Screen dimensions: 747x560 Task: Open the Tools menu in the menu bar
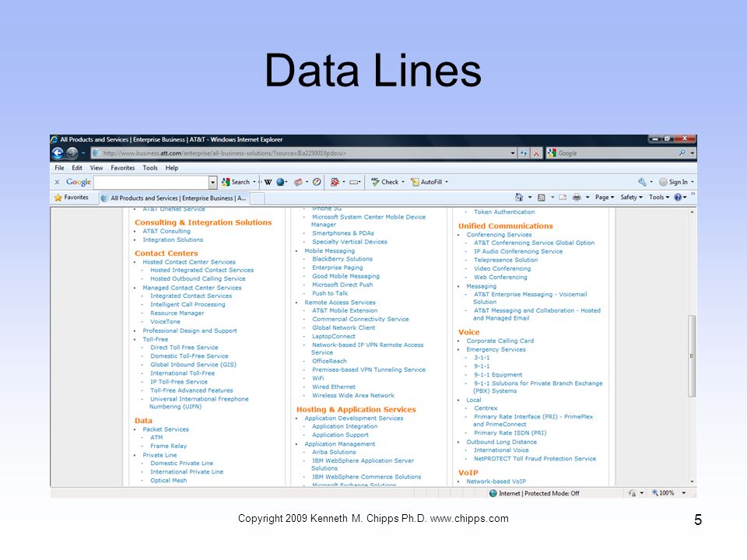click(150, 168)
